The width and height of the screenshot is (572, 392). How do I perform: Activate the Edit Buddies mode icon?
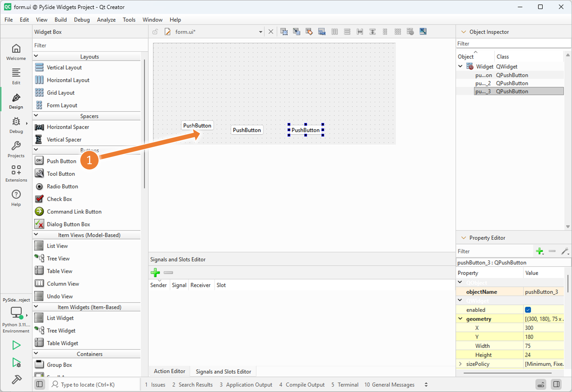pyautogui.click(x=309, y=32)
